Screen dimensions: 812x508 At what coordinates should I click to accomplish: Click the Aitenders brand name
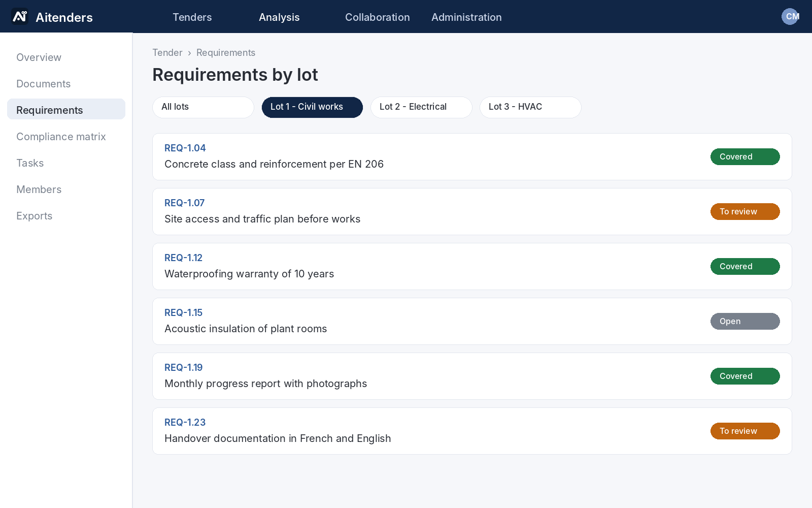[64, 17]
